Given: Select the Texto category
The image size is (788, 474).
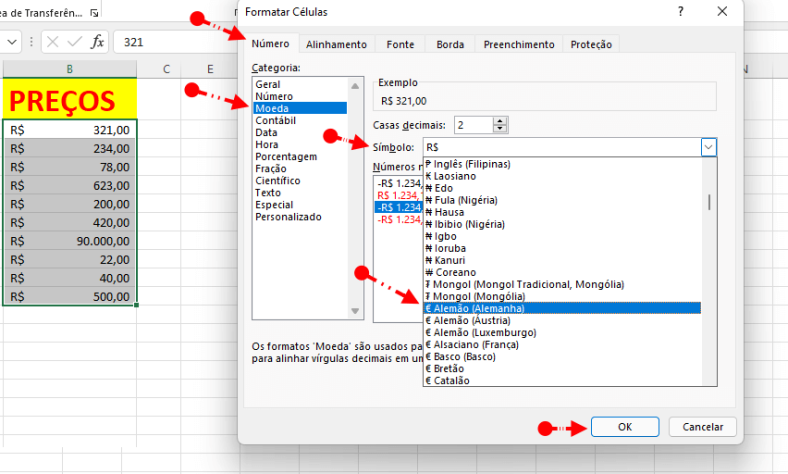Looking at the screenshot, I should pos(300,193).
